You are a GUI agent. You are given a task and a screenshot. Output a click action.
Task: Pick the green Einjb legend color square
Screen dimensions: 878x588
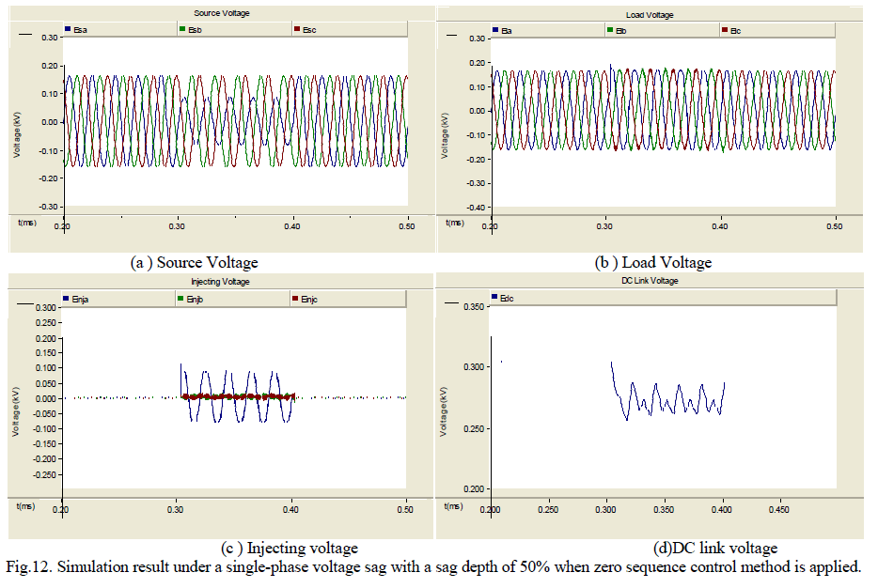point(180,298)
